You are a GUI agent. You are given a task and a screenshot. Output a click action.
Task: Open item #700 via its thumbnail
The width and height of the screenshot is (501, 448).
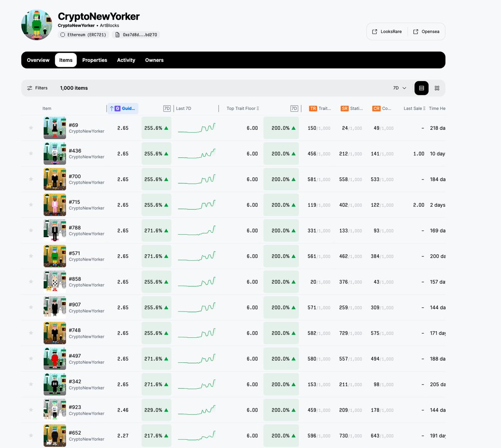coord(55,179)
